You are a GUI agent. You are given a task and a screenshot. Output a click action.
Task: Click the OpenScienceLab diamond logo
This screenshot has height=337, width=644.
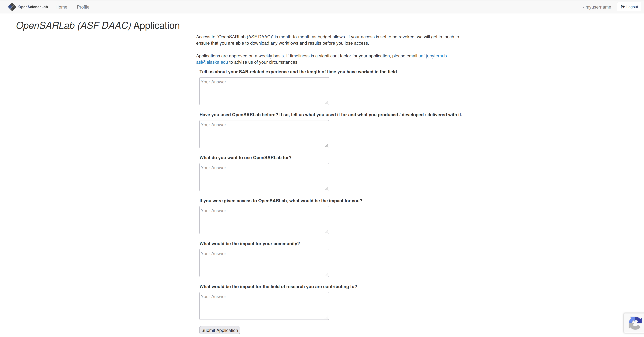[x=12, y=7]
